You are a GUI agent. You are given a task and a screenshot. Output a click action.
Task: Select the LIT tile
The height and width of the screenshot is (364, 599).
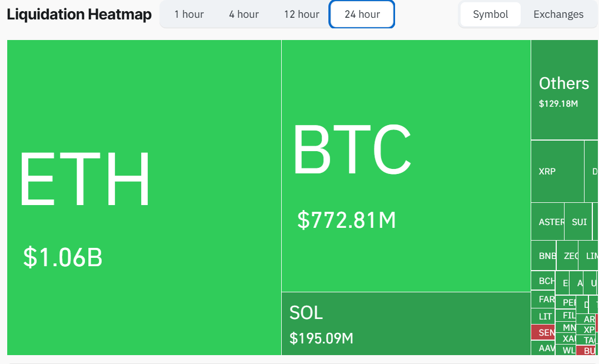click(x=543, y=316)
